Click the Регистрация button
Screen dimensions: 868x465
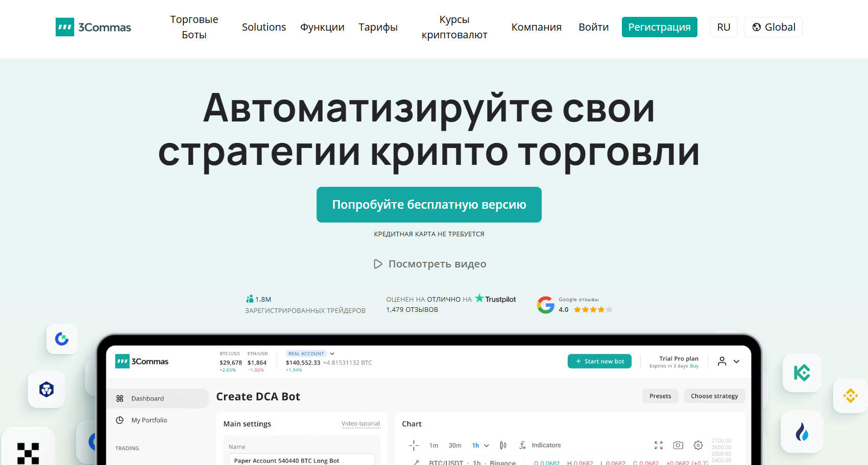[x=659, y=27]
